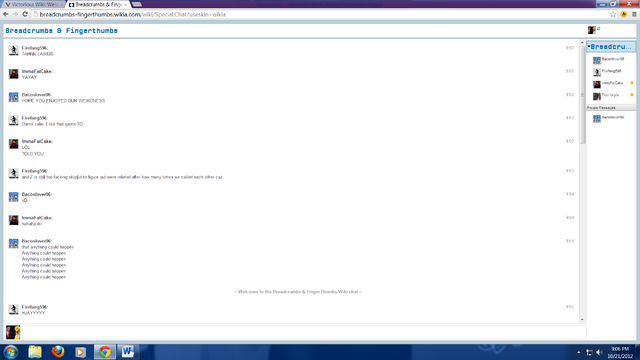Switch to Microsoft Word in the taskbar
The image size is (640, 360).
click(x=128, y=352)
